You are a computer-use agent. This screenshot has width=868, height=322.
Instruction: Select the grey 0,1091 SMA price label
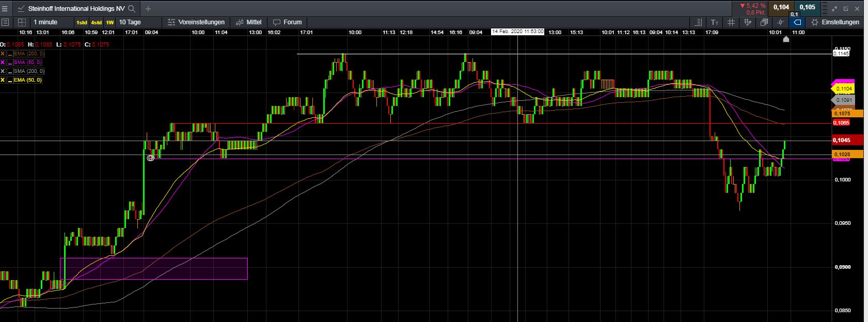pos(843,100)
